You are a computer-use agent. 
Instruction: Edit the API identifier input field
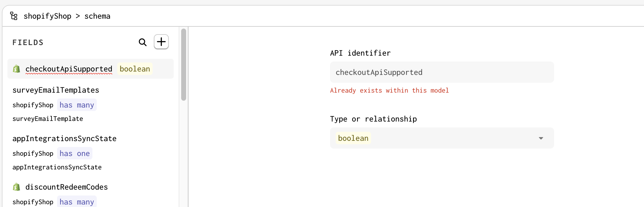442,72
